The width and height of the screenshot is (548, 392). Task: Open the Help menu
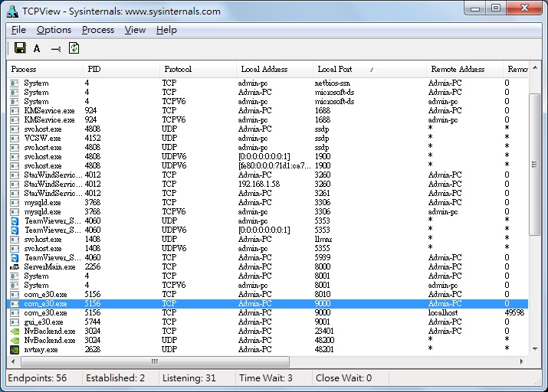click(x=166, y=30)
